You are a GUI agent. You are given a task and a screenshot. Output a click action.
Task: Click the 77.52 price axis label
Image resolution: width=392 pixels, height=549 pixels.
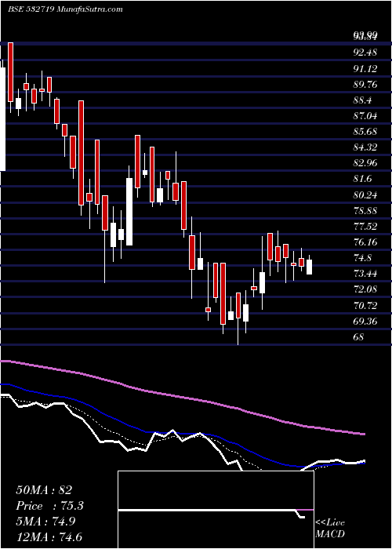(366, 227)
